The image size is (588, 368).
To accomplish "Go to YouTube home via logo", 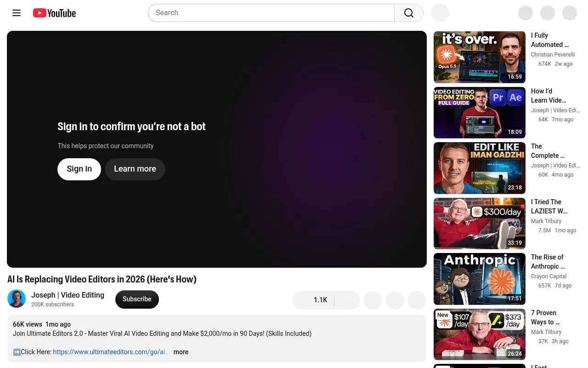I will pyautogui.click(x=54, y=13).
